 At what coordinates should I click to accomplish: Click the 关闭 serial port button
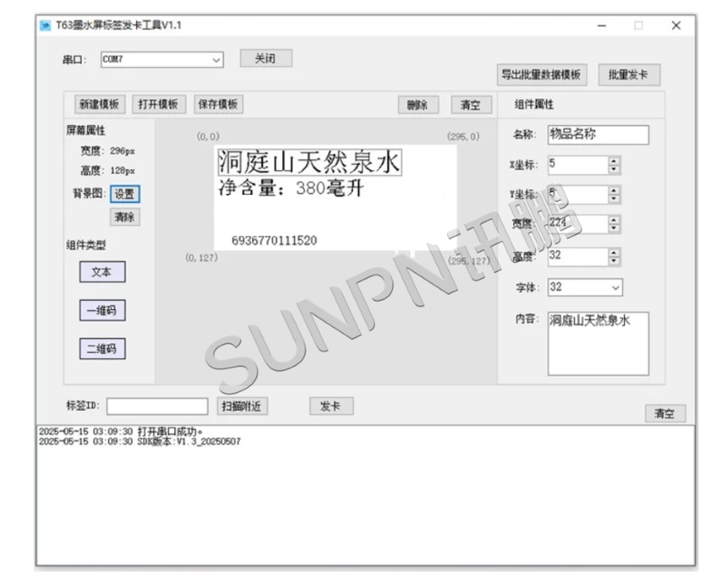(x=266, y=58)
